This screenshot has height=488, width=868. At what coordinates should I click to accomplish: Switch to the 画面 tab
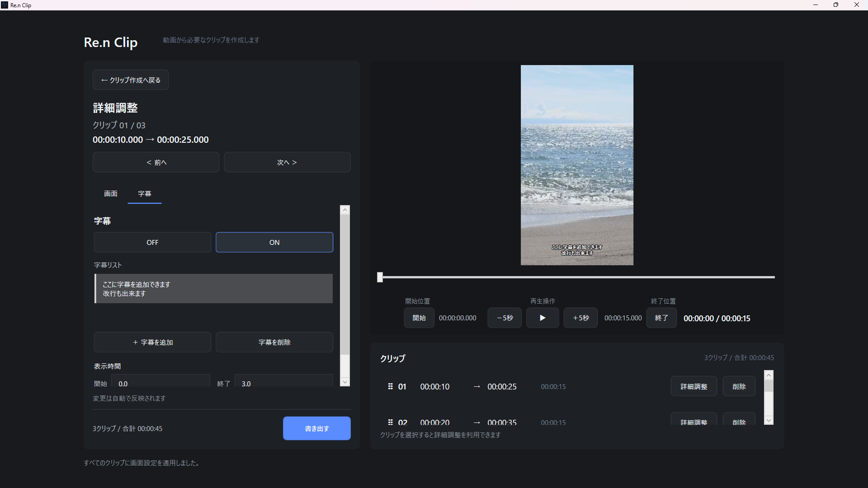(111, 193)
